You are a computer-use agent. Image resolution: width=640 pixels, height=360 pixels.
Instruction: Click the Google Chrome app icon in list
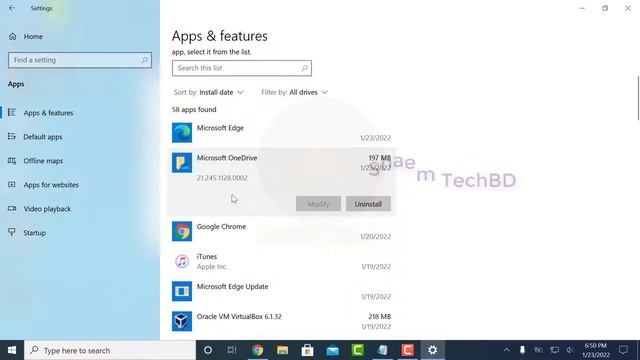click(x=182, y=231)
